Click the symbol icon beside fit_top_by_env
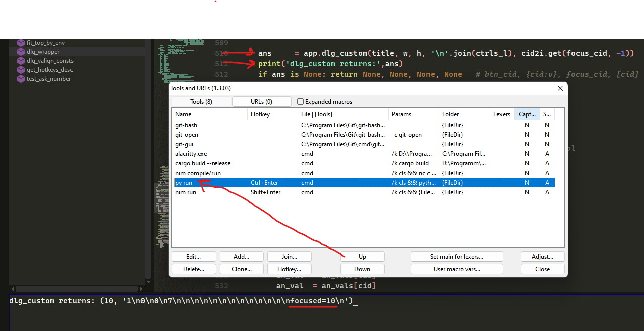The width and height of the screenshot is (644, 331). tap(20, 43)
